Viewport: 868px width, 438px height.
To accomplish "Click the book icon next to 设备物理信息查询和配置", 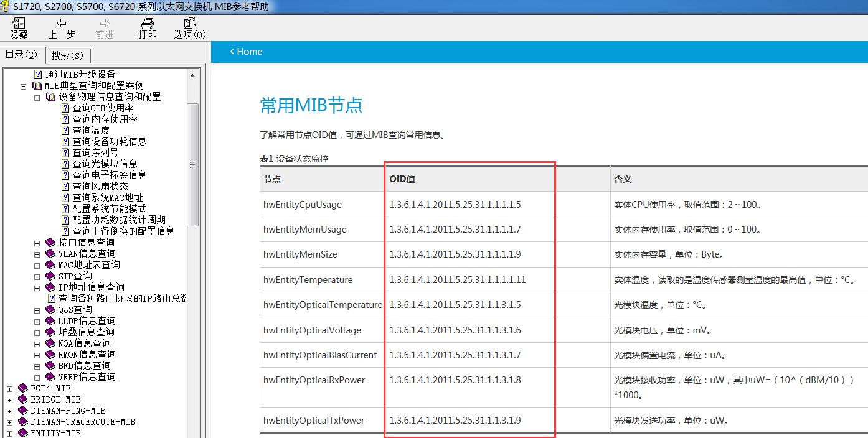I will (50, 96).
